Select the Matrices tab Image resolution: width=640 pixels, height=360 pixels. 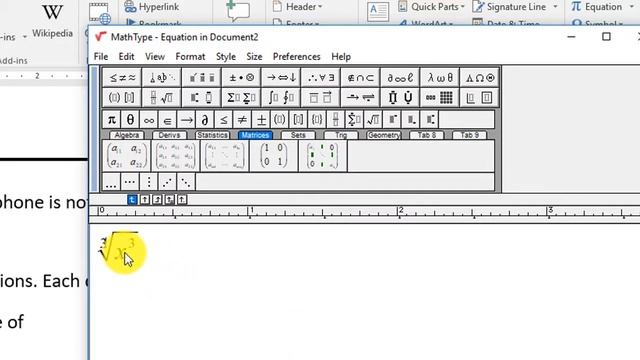(255, 135)
